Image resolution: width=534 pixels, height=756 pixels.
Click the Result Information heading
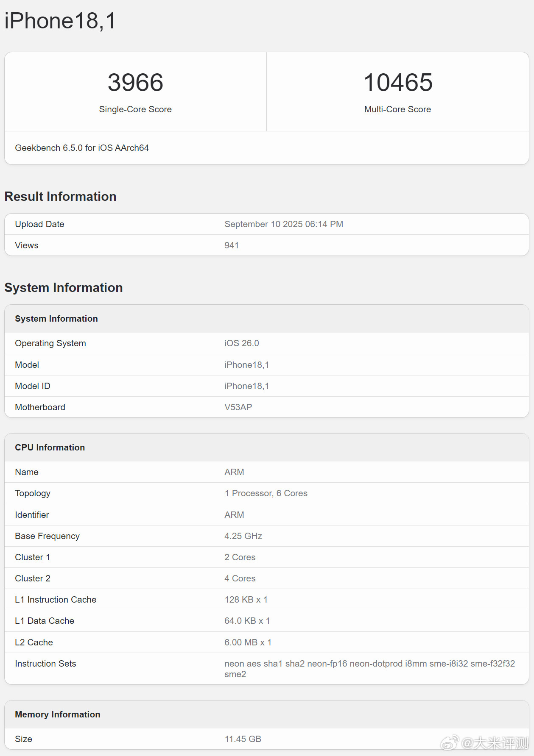(x=60, y=197)
